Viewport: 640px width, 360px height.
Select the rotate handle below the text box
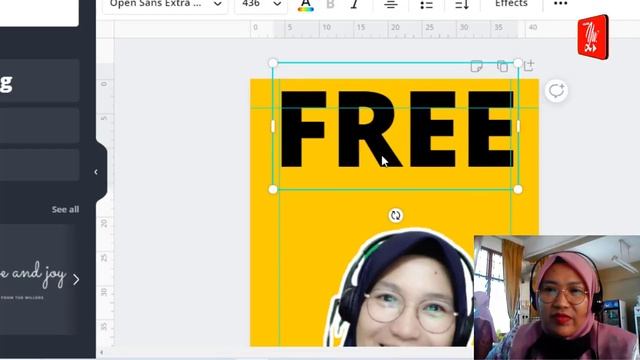[x=396, y=216]
